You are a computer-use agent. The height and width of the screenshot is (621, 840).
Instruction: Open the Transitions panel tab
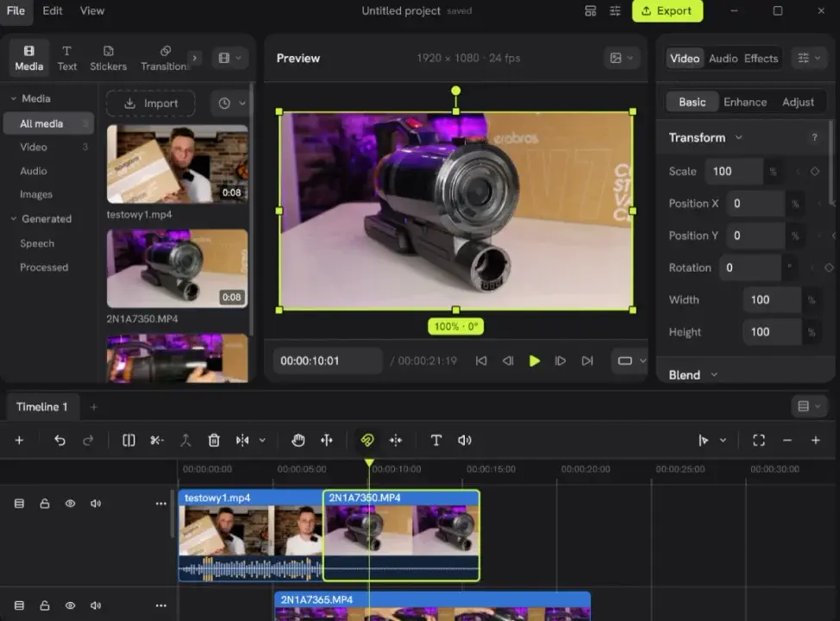coord(165,59)
